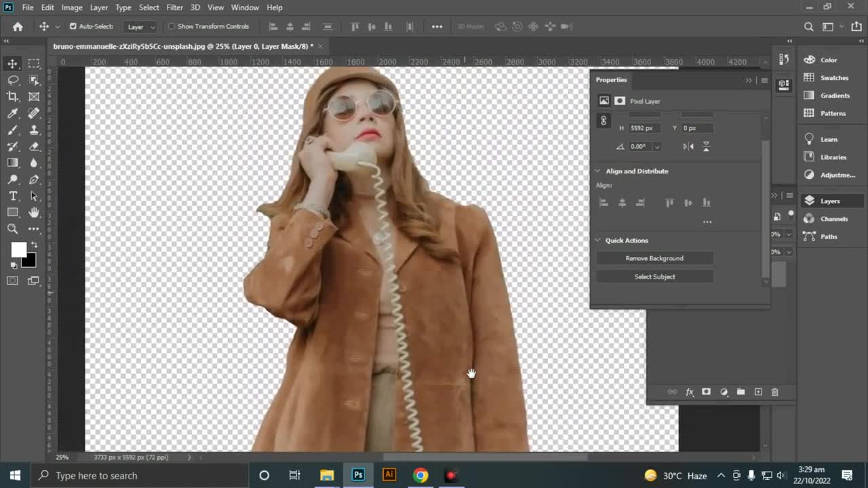This screenshot has width=868, height=488.
Task: Select the History Brush tool
Action: [13, 146]
